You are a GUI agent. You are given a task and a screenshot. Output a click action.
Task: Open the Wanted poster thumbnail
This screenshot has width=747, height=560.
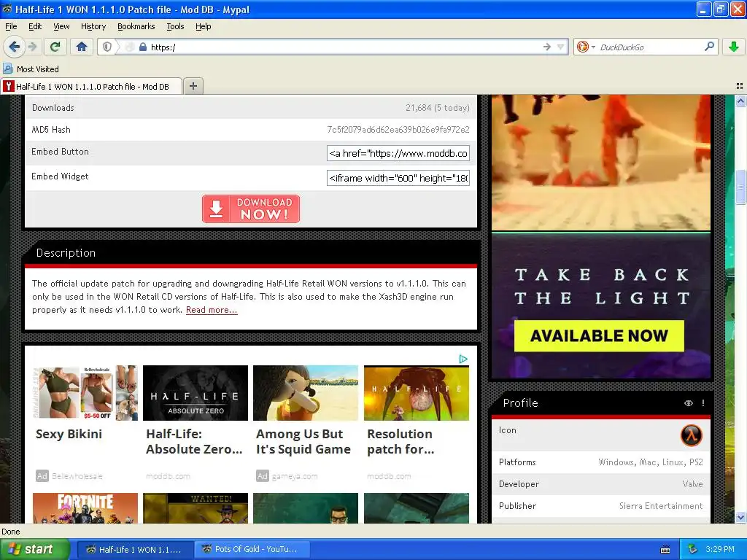point(196,508)
